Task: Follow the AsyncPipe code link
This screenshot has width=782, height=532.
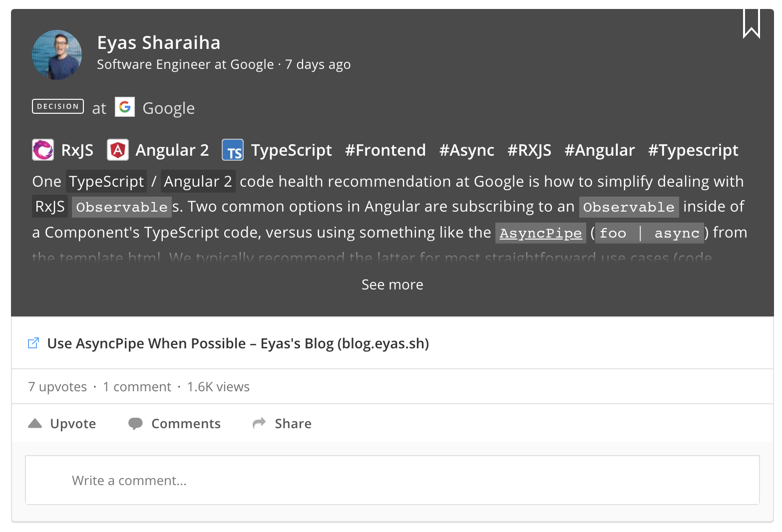Action: coord(541,233)
